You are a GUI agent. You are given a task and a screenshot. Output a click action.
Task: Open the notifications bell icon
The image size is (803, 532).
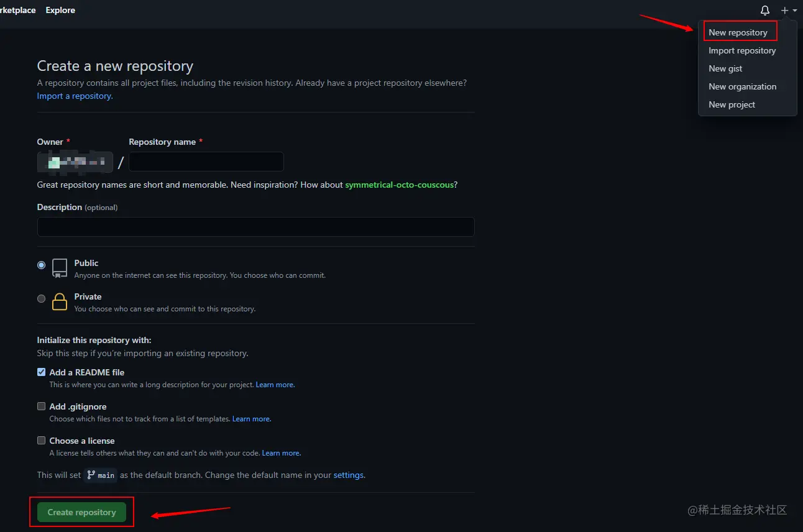pos(765,11)
